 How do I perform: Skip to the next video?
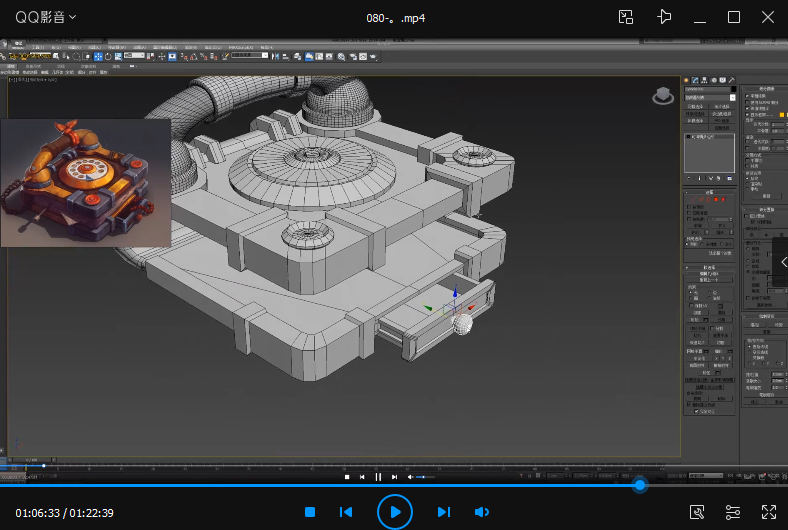tap(443, 512)
